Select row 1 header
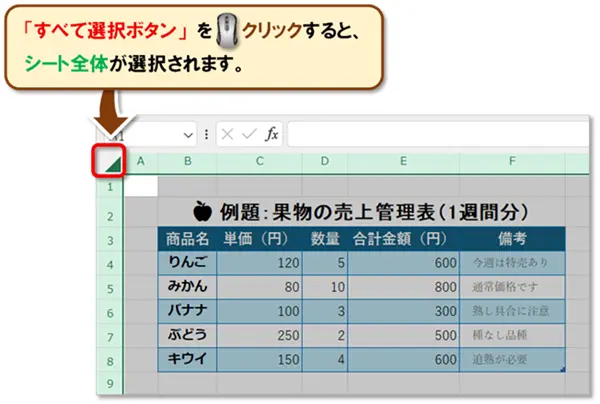Screen dimensions: 600x404 (110, 187)
